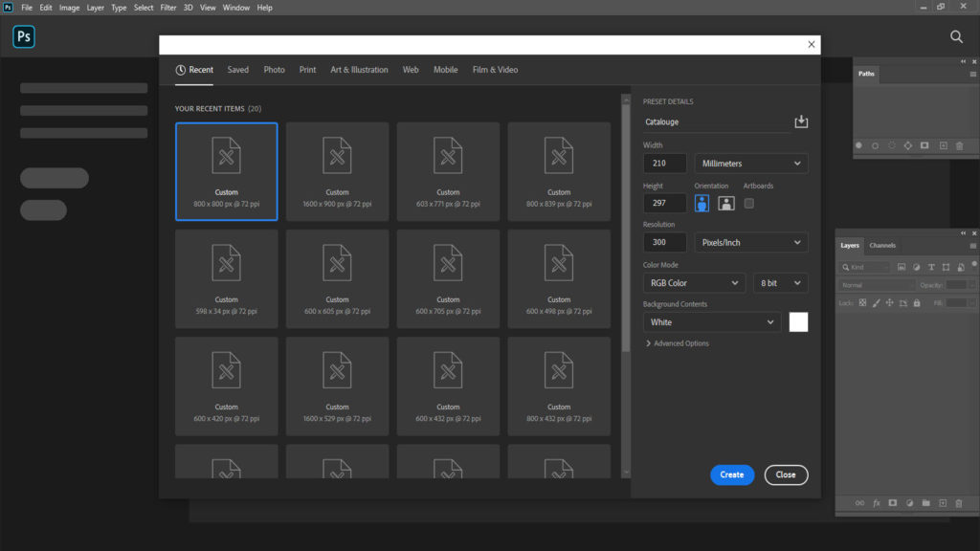Toggle pixel layer filter in Layers panel

(x=902, y=267)
